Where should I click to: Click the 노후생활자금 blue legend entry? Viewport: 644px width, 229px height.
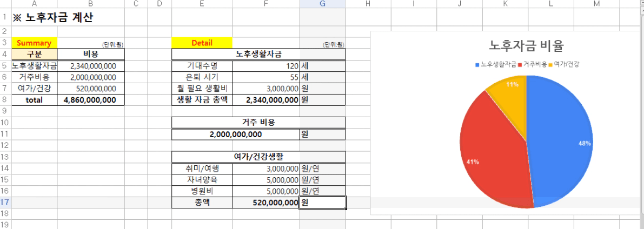(496, 64)
